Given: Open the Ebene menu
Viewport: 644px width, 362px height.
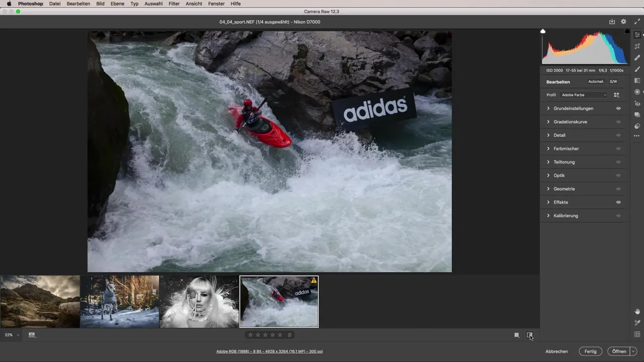Looking at the screenshot, I should tap(117, 4).
